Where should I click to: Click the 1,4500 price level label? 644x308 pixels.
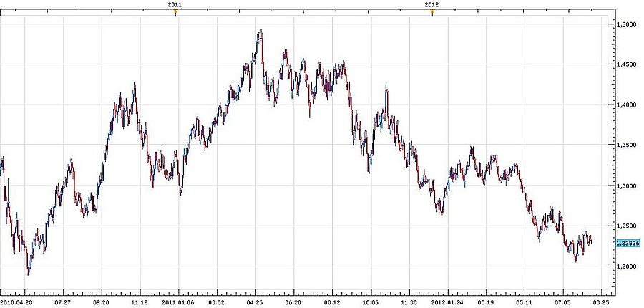pyautogui.click(x=626, y=64)
